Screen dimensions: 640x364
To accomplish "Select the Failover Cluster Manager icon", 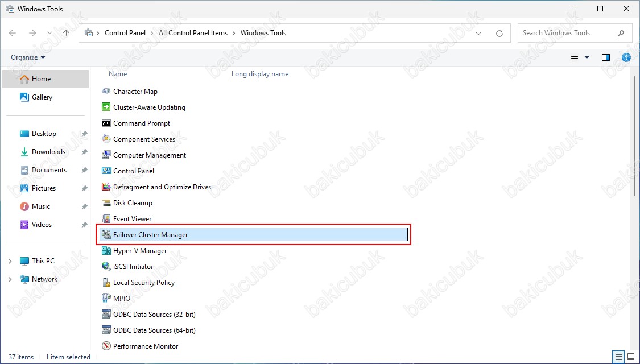I will pos(106,235).
